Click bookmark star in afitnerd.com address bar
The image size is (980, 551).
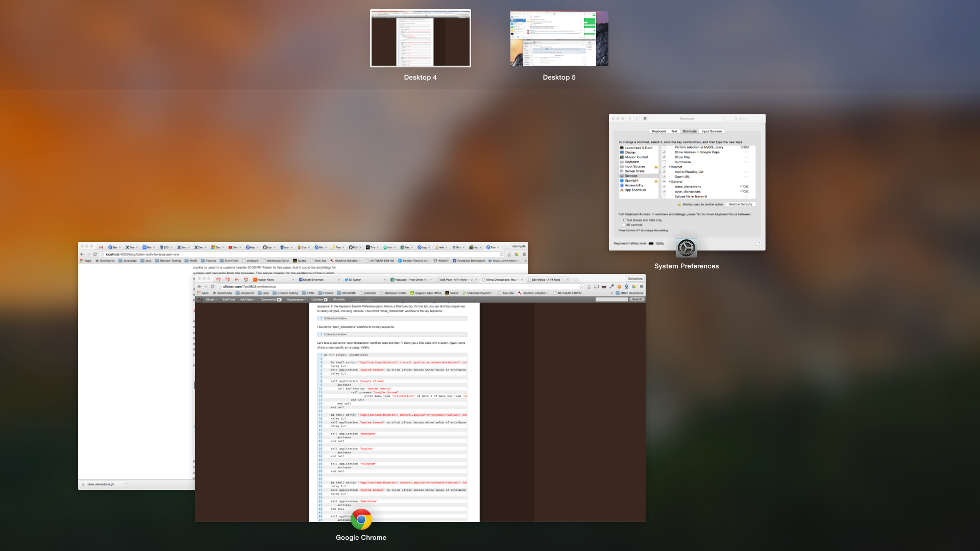click(581, 287)
